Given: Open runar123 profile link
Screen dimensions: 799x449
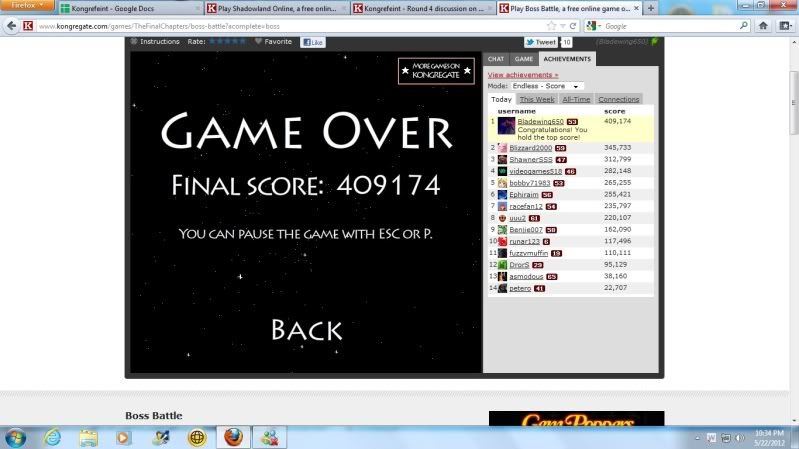Looking at the screenshot, I should [524, 242].
